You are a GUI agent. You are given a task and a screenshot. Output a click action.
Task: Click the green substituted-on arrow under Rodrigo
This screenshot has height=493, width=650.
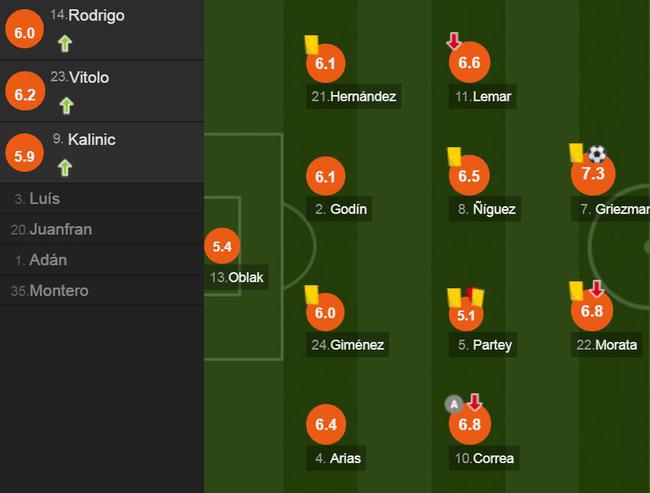(x=65, y=44)
